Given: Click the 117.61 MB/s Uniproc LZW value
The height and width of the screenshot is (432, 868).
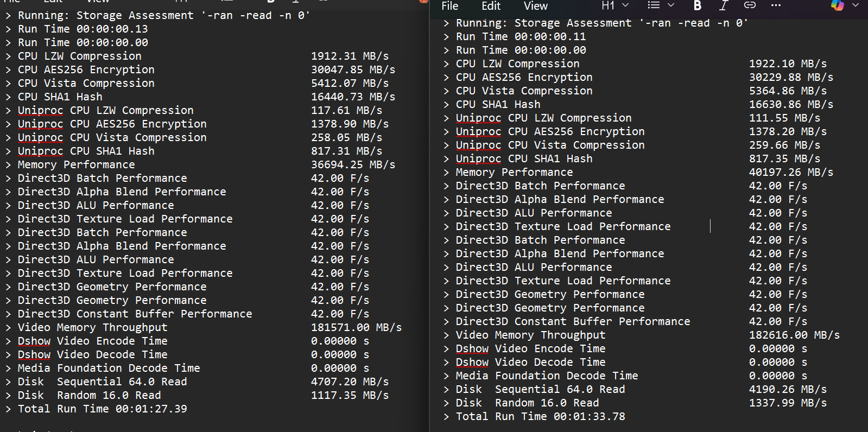Looking at the screenshot, I should pyautogui.click(x=346, y=110).
